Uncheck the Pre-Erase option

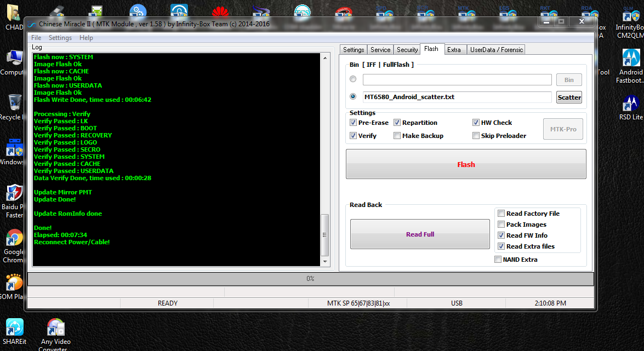click(353, 122)
